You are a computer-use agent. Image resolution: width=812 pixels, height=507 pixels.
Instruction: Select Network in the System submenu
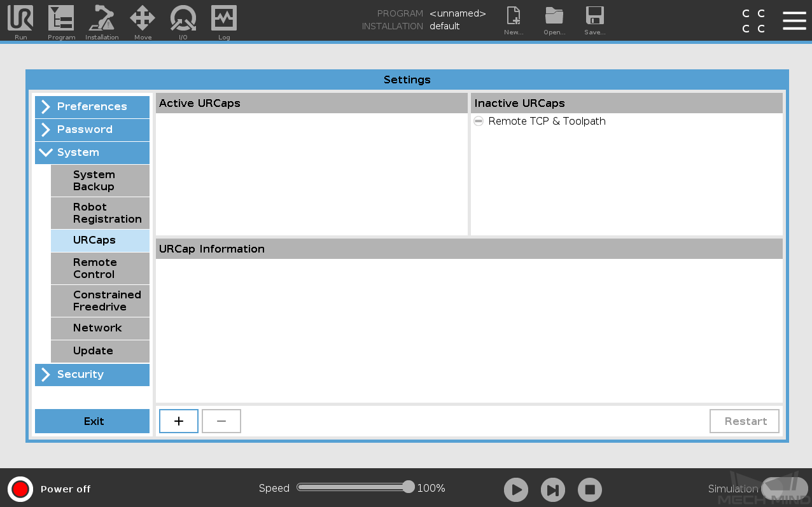pyautogui.click(x=100, y=328)
